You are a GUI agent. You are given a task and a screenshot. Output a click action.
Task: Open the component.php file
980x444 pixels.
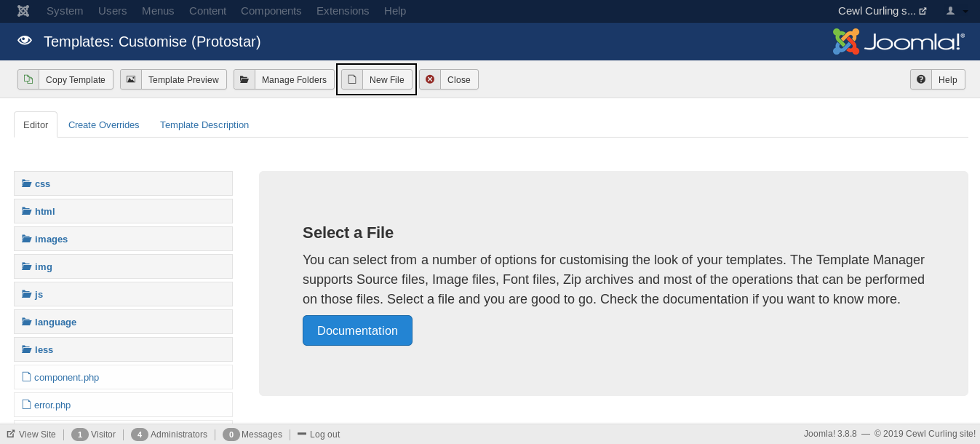[66, 377]
